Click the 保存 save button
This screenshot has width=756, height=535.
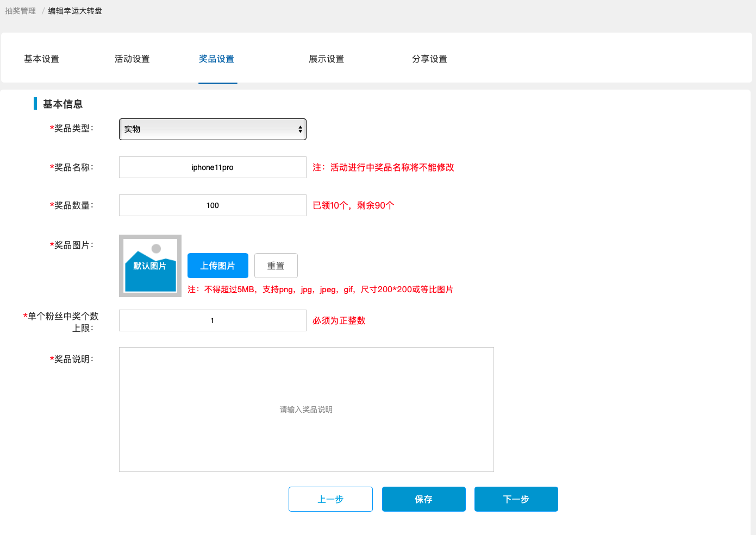pos(423,499)
